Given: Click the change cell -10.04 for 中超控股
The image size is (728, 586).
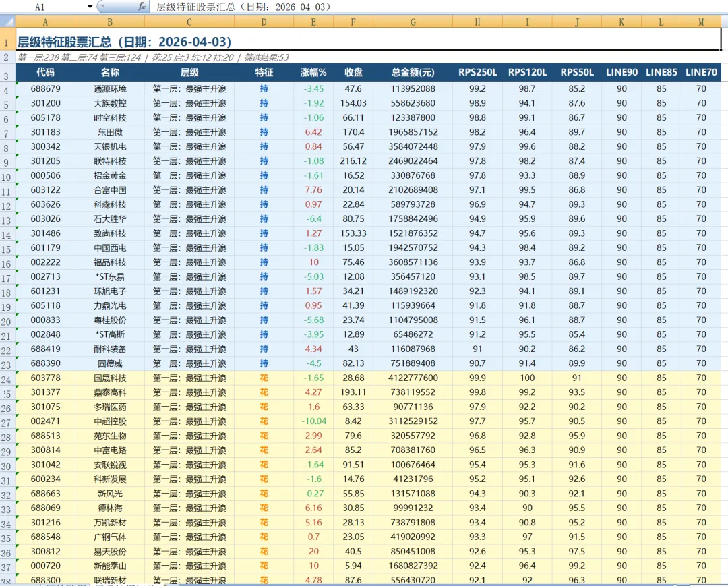Looking at the screenshot, I should pyautogui.click(x=313, y=421).
